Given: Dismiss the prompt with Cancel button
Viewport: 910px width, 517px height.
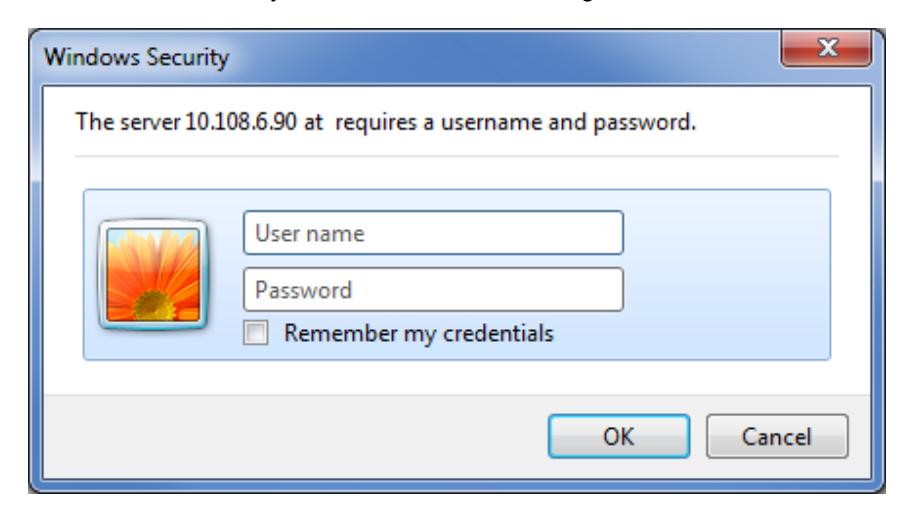Looking at the screenshot, I should tap(777, 436).
